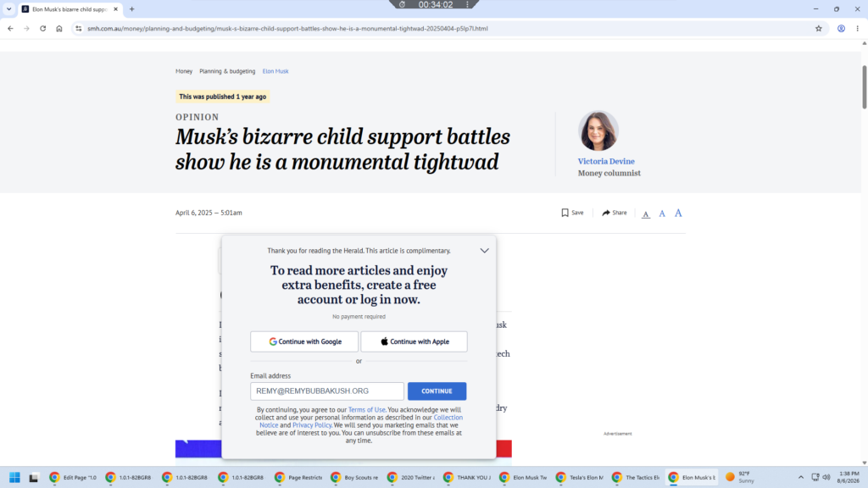Screen dimensions: 868x488
Task: Open the Windows Start menu
Action: 15,477
